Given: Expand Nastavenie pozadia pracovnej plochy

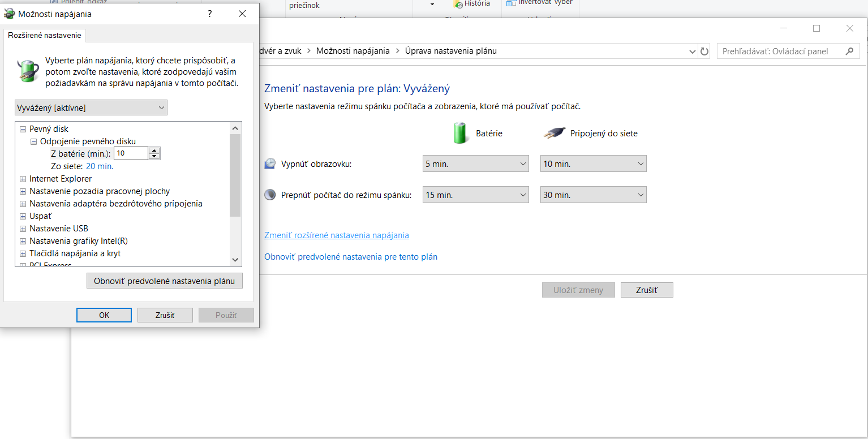Looking at the screenshot, I should 23,191.
